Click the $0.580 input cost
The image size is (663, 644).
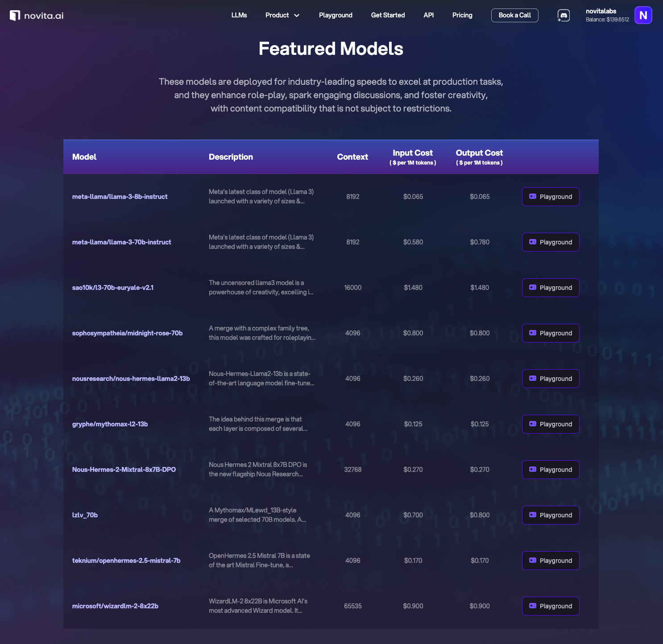click(413, 242)
